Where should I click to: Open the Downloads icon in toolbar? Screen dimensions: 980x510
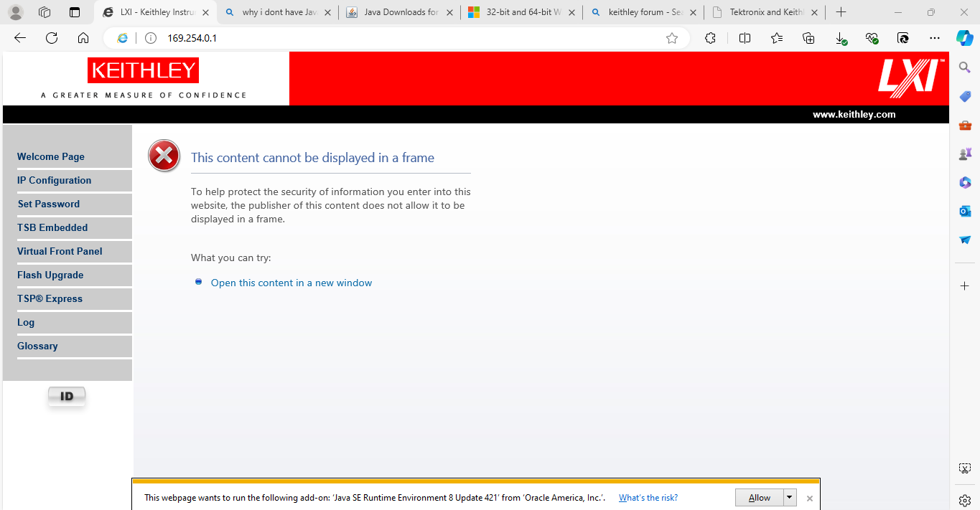point(840,38)
